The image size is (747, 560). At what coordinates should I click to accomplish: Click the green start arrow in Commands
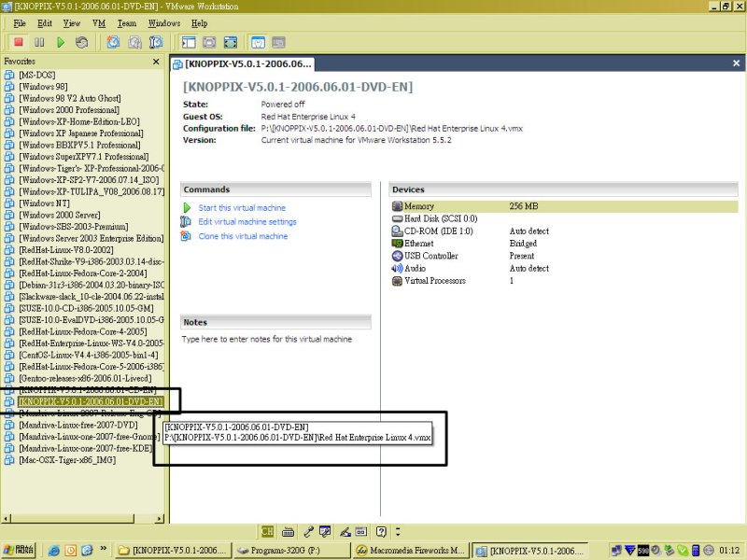pos(187,208)
